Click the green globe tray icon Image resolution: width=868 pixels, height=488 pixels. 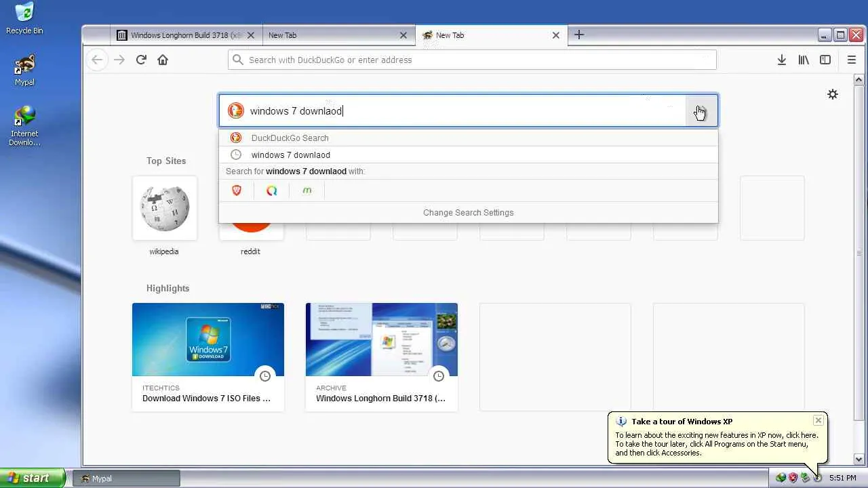click(x=781, y=478)
